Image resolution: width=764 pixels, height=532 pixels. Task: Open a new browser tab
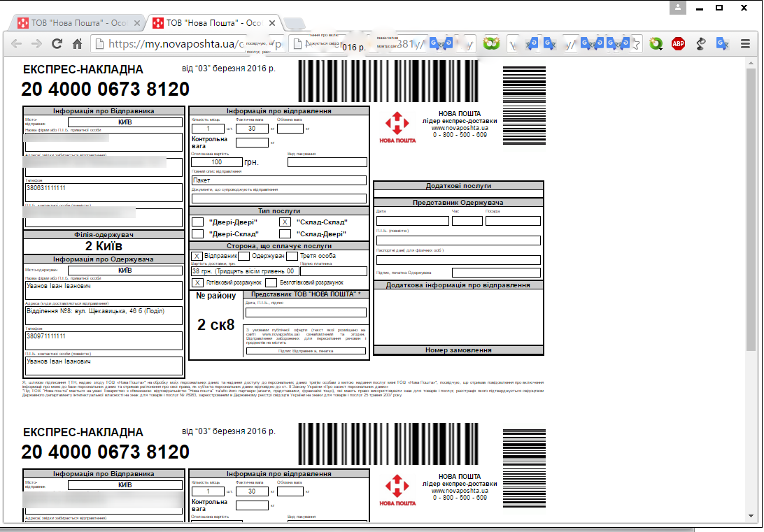(295, 23)
